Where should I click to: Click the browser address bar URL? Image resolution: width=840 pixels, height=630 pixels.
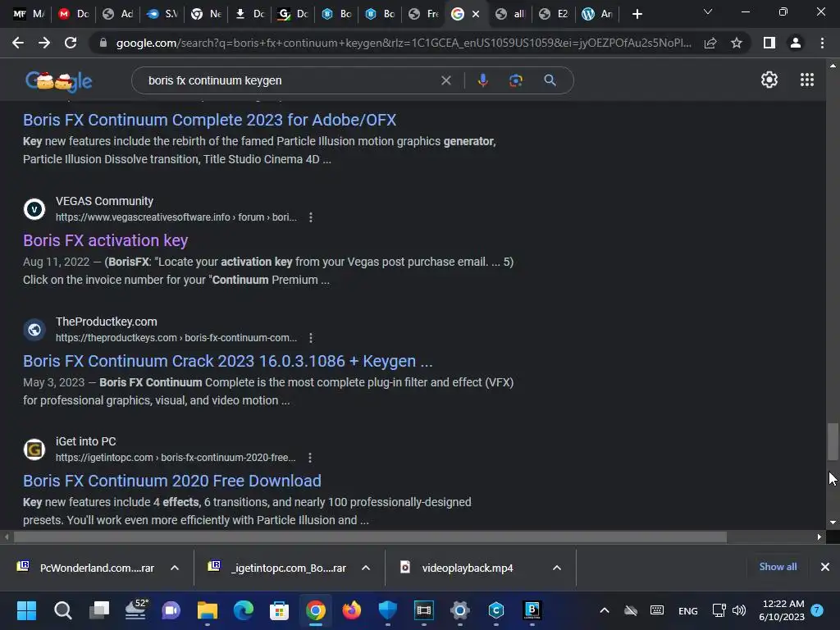(x=404, y=43)
